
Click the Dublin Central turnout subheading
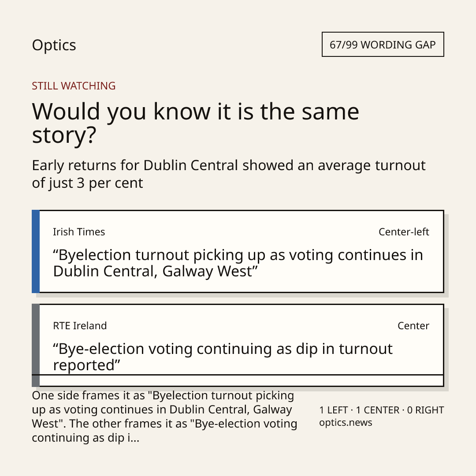coord(229,174)
